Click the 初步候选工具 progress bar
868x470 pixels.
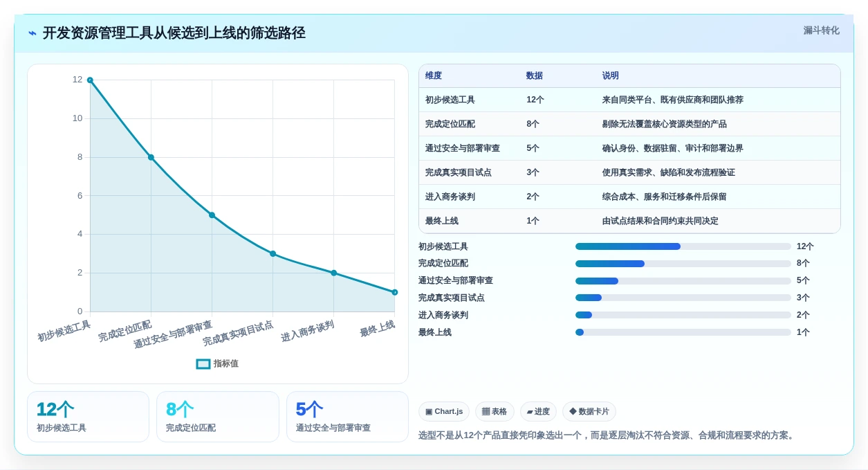(x=683, y=246)
